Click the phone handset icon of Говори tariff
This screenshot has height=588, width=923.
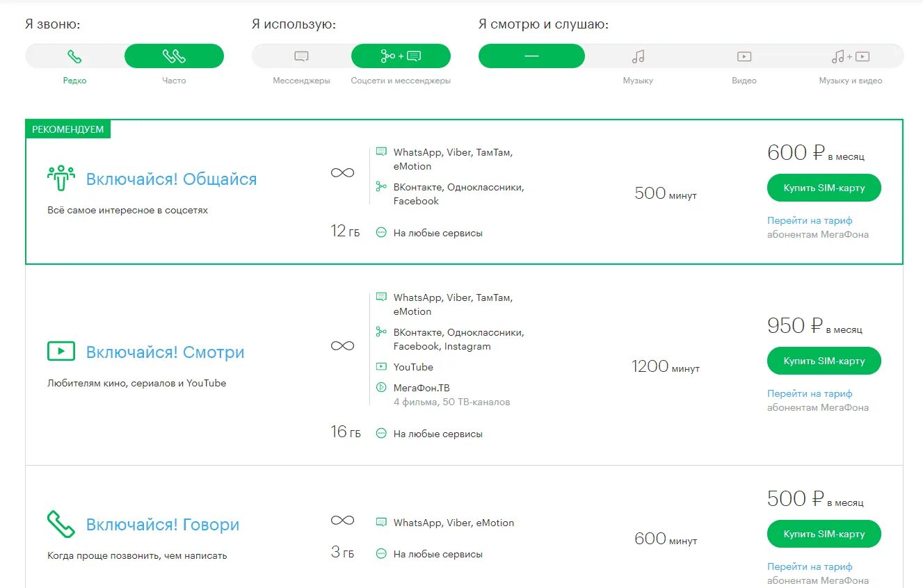point(61,524)
